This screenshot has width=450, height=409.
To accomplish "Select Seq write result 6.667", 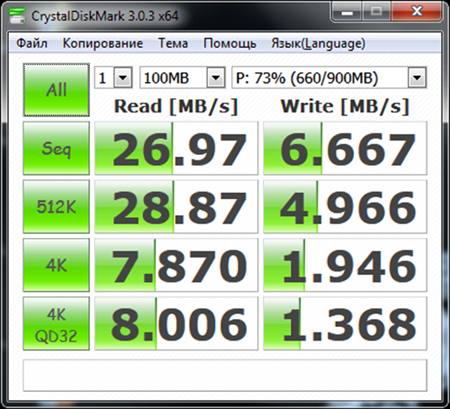I will pyautogui.click(x=345, y=148).
